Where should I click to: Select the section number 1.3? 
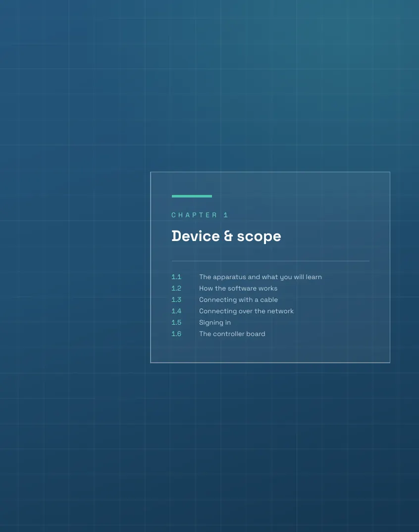[x=176, y=299]
